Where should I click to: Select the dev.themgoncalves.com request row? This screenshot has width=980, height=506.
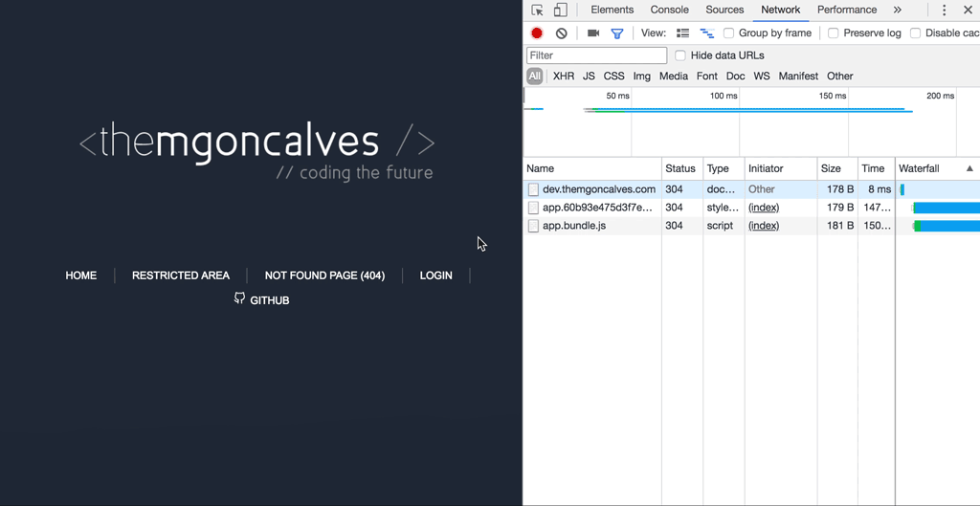point(751,189)
